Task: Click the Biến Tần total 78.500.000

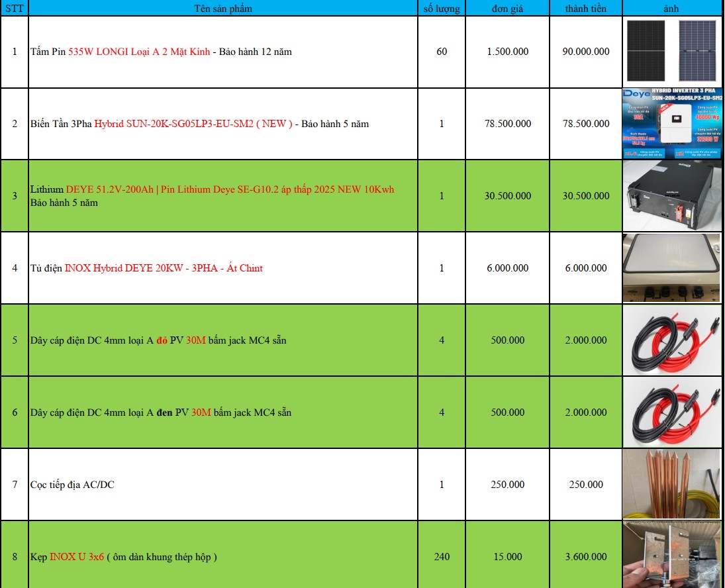Action: (x=586, y=124)
